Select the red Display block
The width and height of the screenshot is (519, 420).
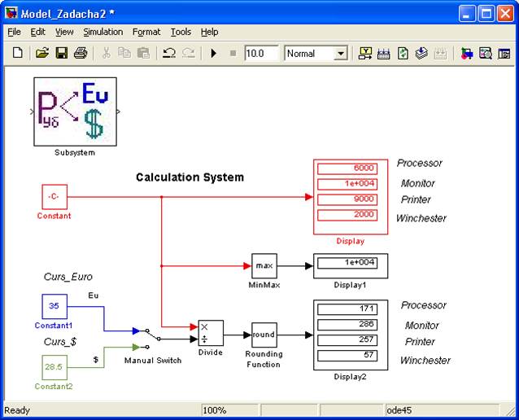pyautogui.click(x=351, y=197)
